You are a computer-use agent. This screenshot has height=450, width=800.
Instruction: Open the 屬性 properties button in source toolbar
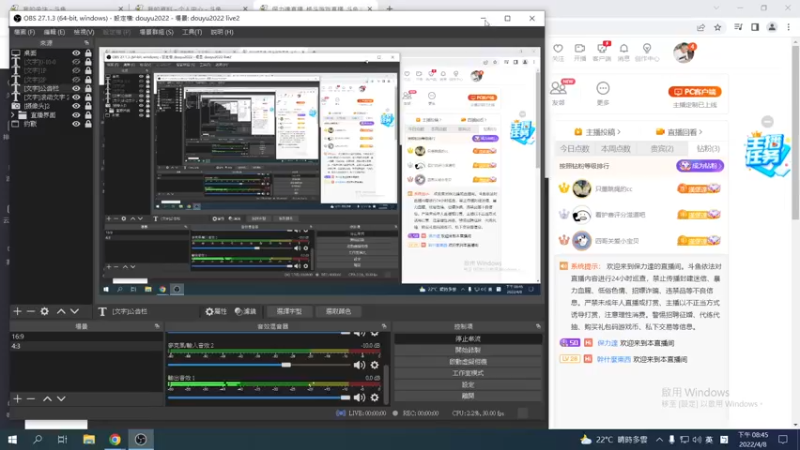(x=216, y=311)
